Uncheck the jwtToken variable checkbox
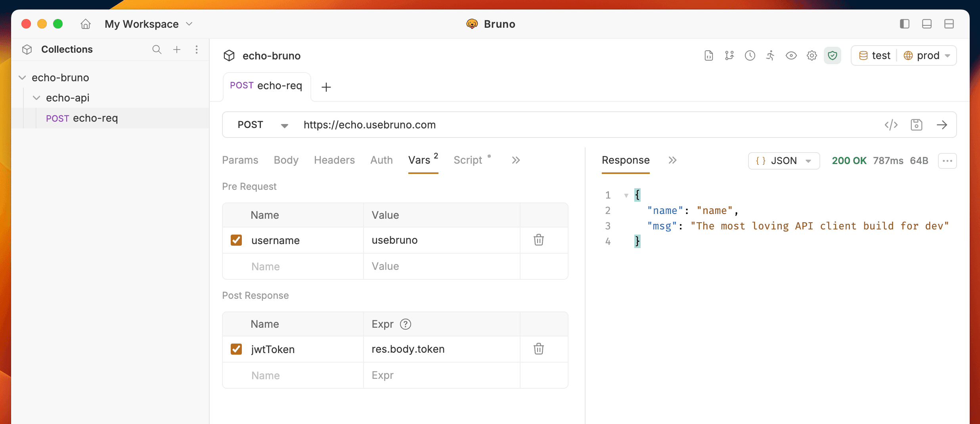Viewport: 980px width, 424px height. [236, 349]
